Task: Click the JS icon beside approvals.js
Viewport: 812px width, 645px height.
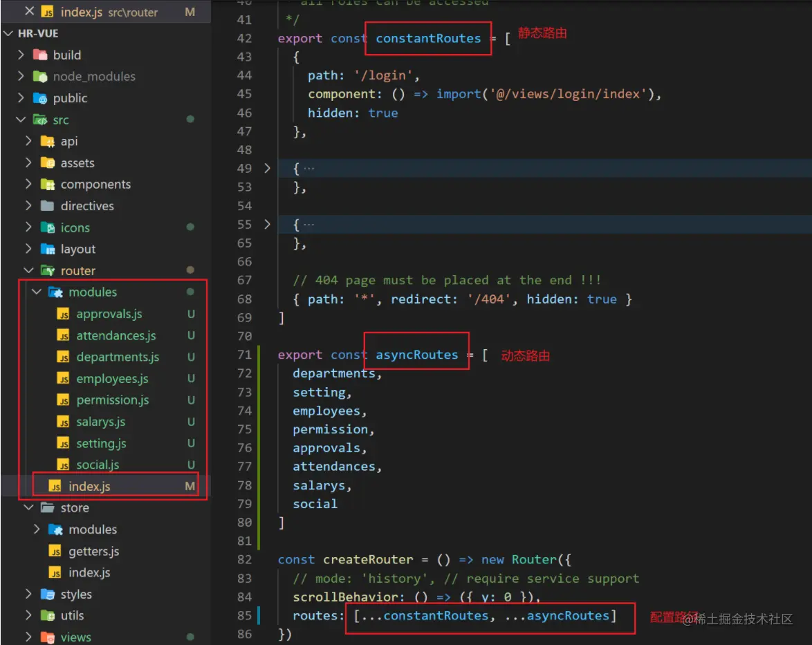Action: tap(63, 315)
